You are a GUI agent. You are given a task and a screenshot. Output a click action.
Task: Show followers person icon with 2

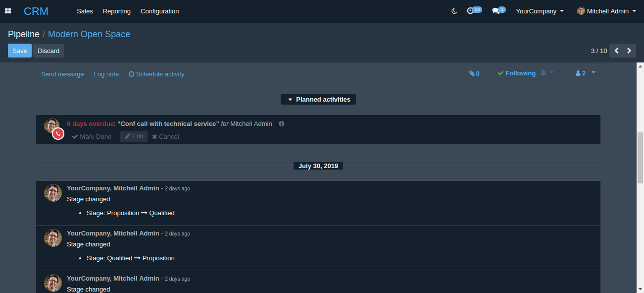coord(580,73)
